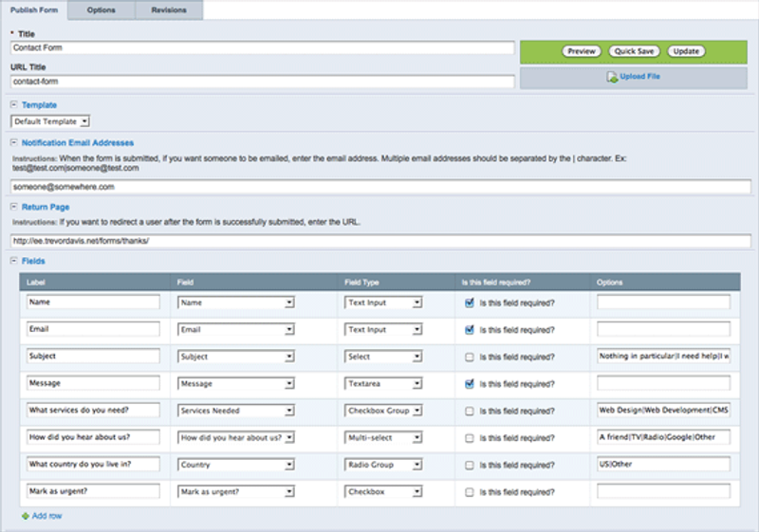Collapse the Return Page section

13,207
